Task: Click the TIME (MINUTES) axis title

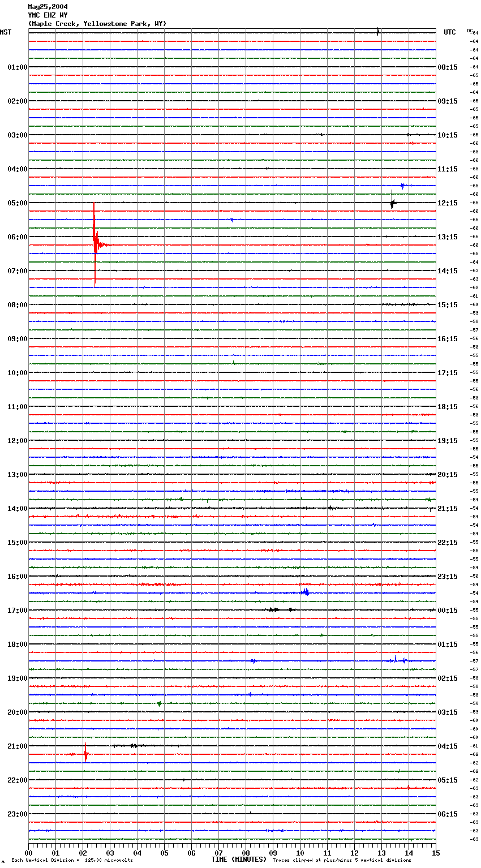Action: pyautogui.click(x=239, y=860)
